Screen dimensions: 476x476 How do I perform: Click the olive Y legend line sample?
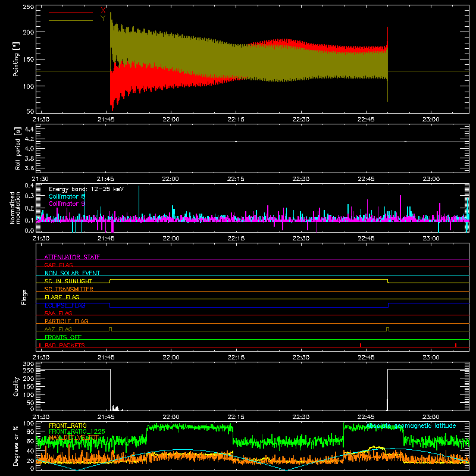coord(71,21)
